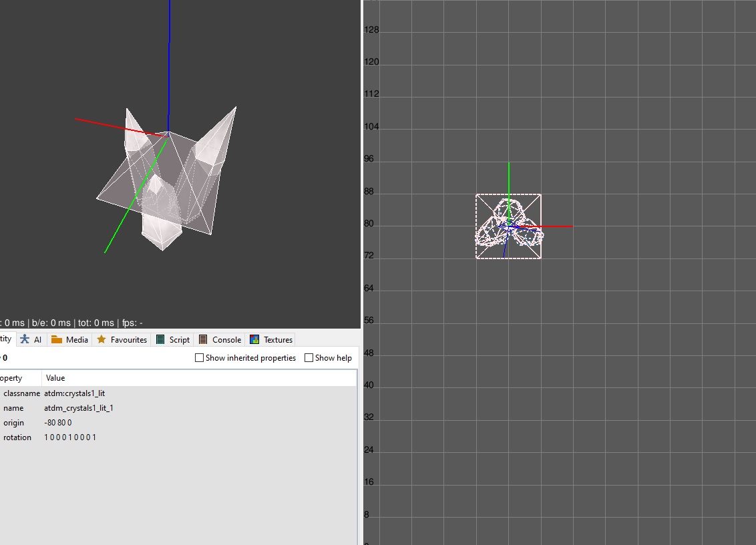
Task: Click the Favourites star icon
Action: coord(102,339)
